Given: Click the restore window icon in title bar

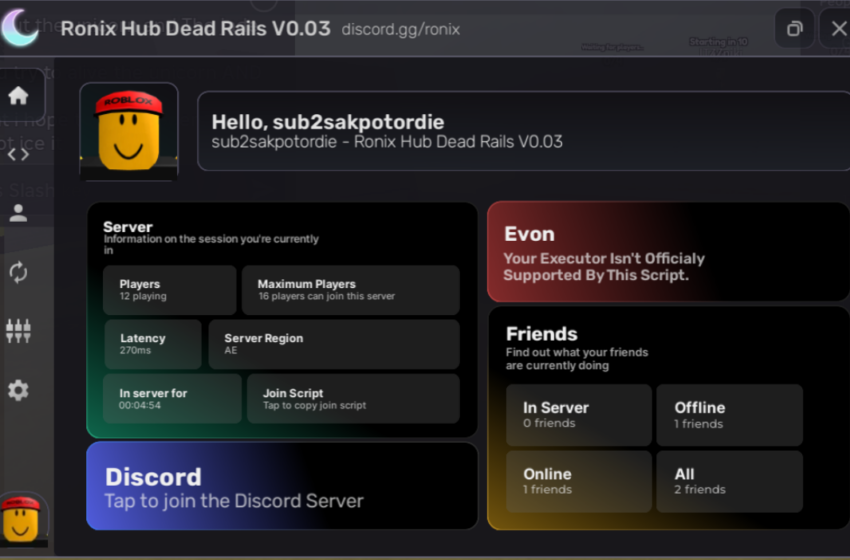Looking at the screenshot, I should [794, 28].
